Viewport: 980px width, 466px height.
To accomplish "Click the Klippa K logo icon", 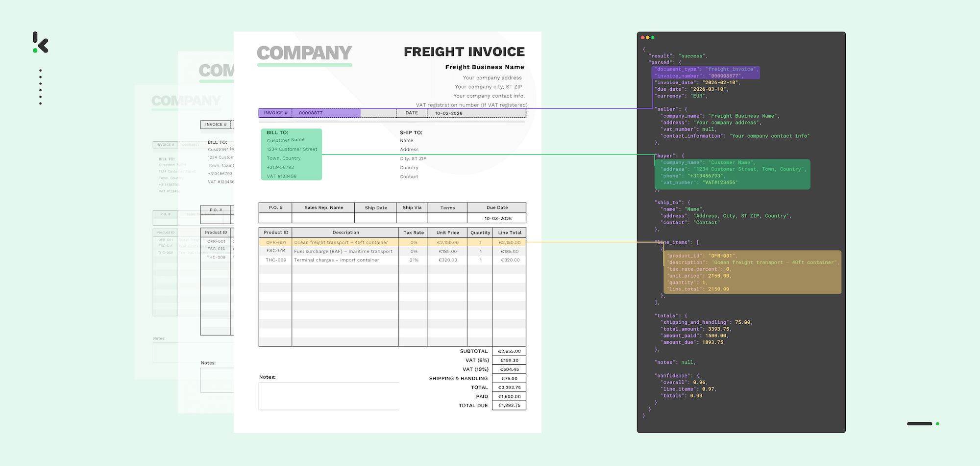I will point(41,43).
